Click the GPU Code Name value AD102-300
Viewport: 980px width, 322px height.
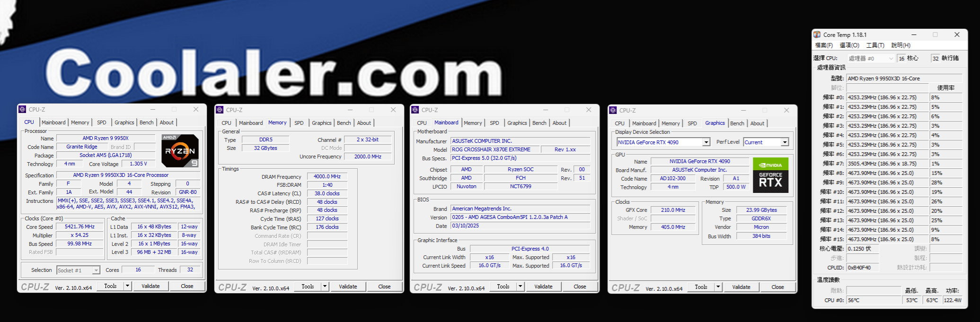672,179
